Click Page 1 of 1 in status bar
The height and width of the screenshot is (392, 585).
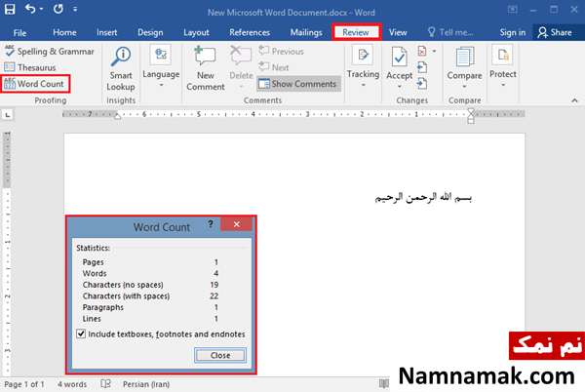(x=24, y=384)
